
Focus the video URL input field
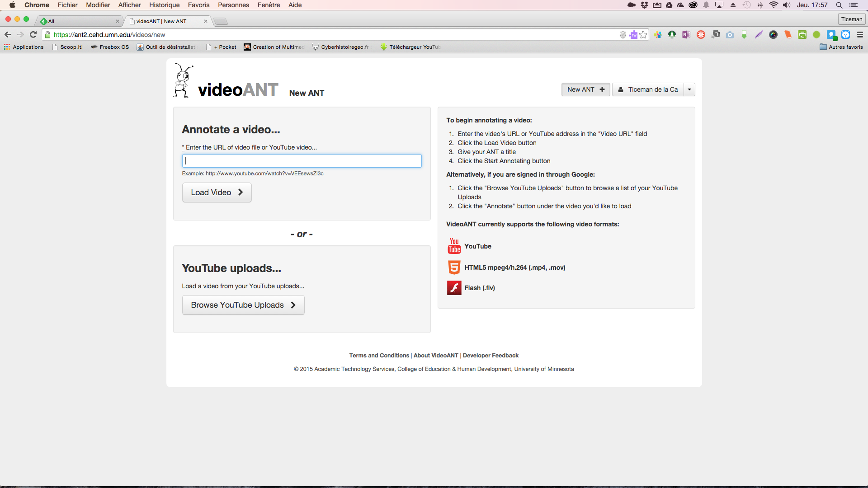[302, 161]
